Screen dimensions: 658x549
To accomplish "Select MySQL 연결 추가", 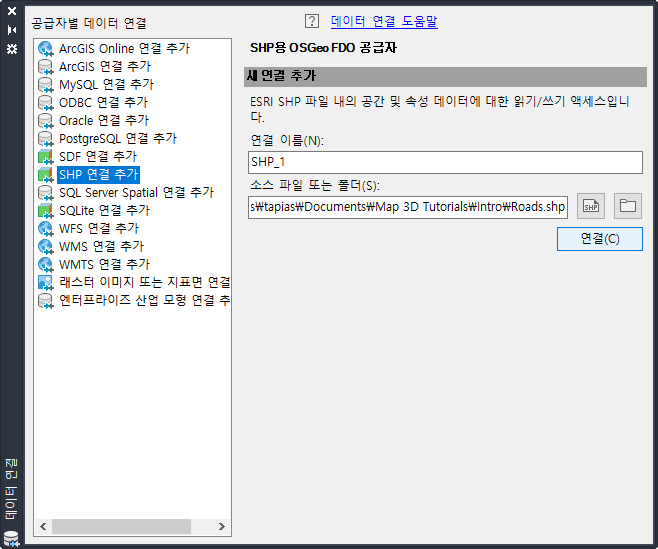I will [x=106, y=85].
